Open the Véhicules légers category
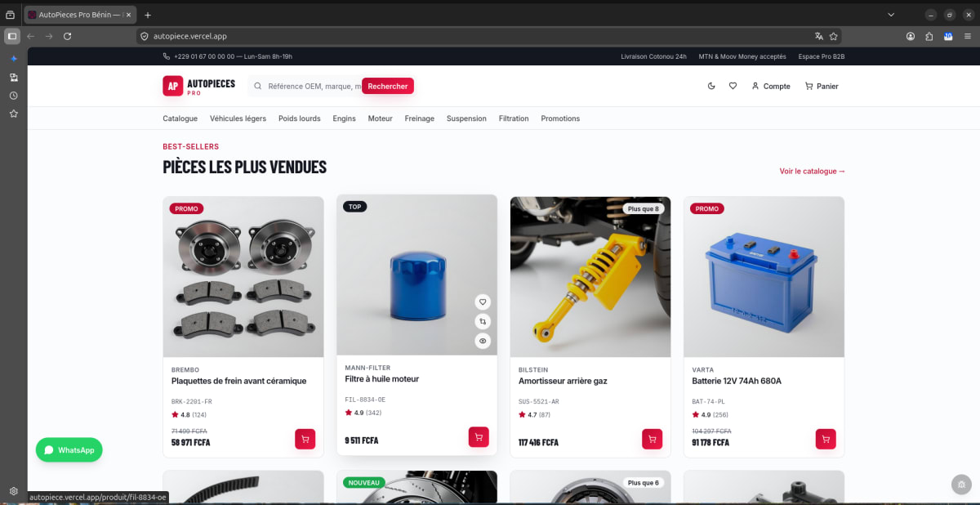Screen dimensions: 980x505 point(238,118)
